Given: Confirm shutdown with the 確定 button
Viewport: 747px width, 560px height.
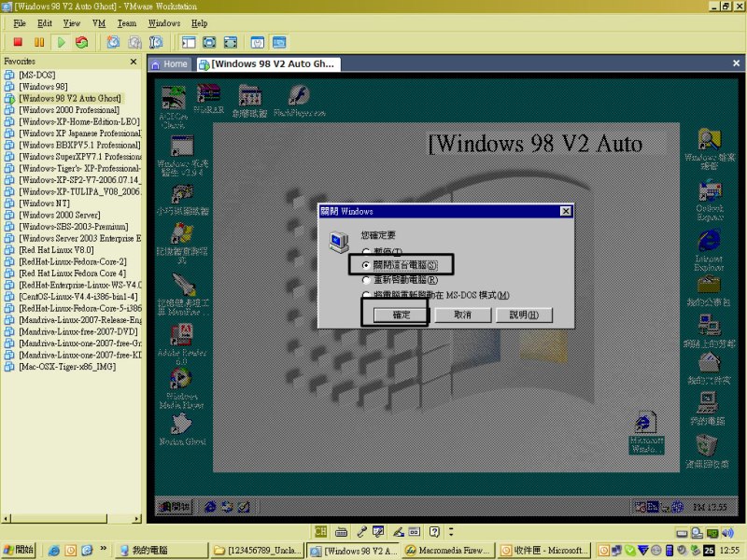Looking at the screenshot, I should point(402,315).
